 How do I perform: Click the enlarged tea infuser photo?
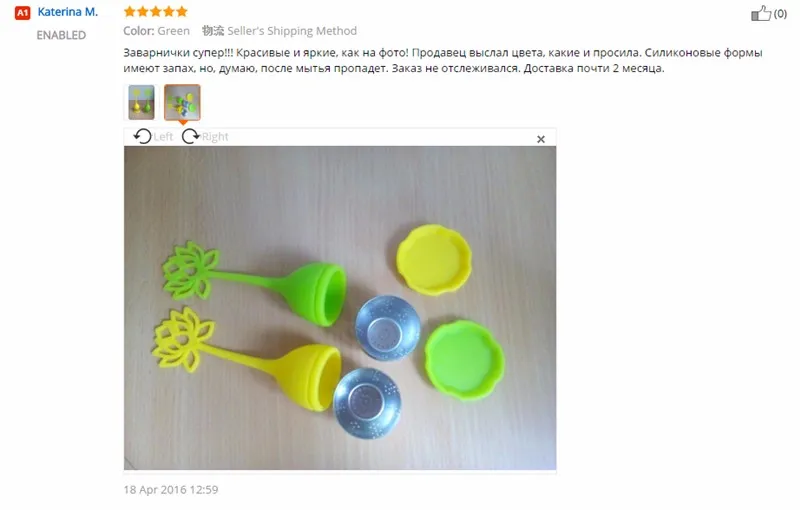click(x=340, y=308)
